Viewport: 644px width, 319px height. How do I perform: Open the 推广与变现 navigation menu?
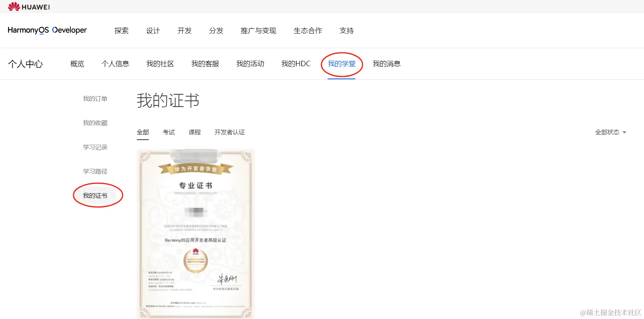[258, 30]
